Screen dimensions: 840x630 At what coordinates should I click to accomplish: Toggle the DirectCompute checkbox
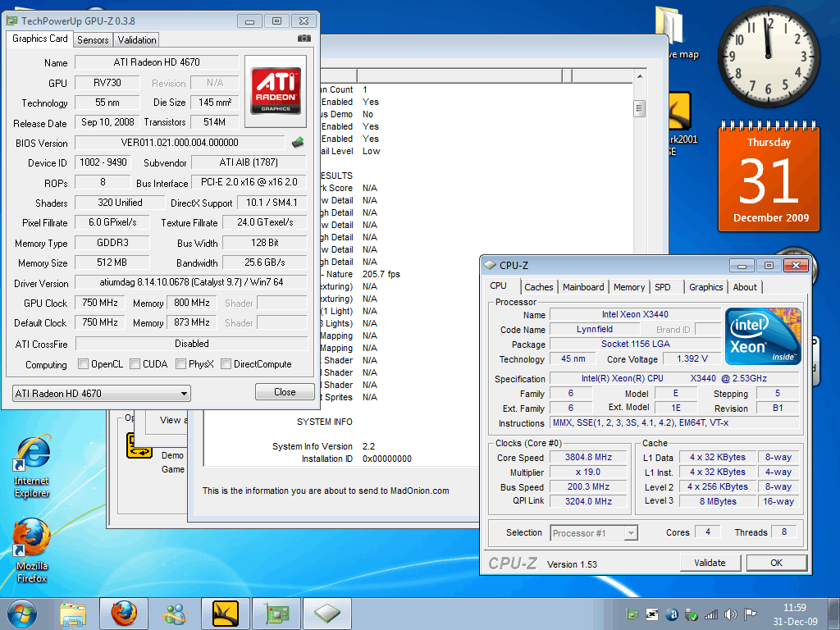pos(226,364)
